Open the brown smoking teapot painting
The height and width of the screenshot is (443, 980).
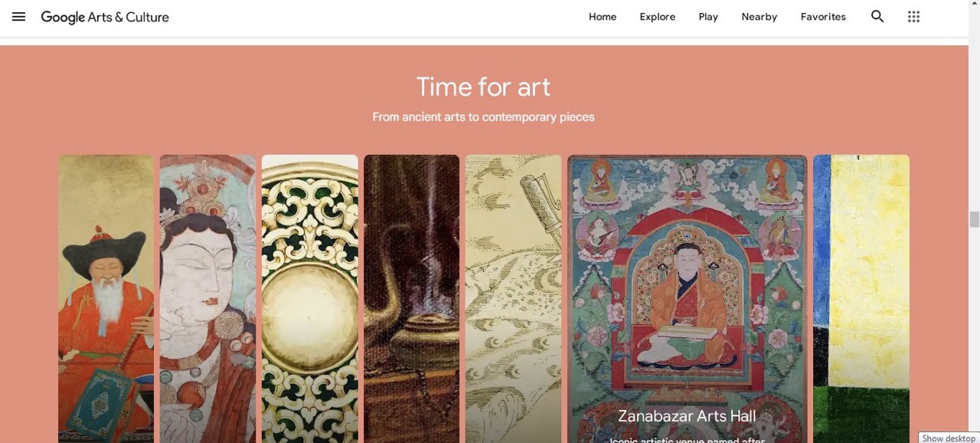click(412, 299)
